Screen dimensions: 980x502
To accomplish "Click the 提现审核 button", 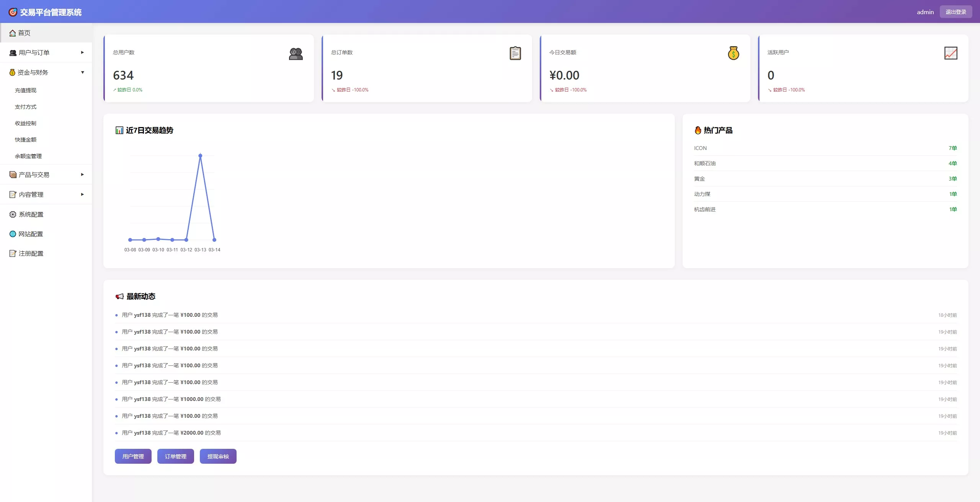I will [x=218, y=456].
